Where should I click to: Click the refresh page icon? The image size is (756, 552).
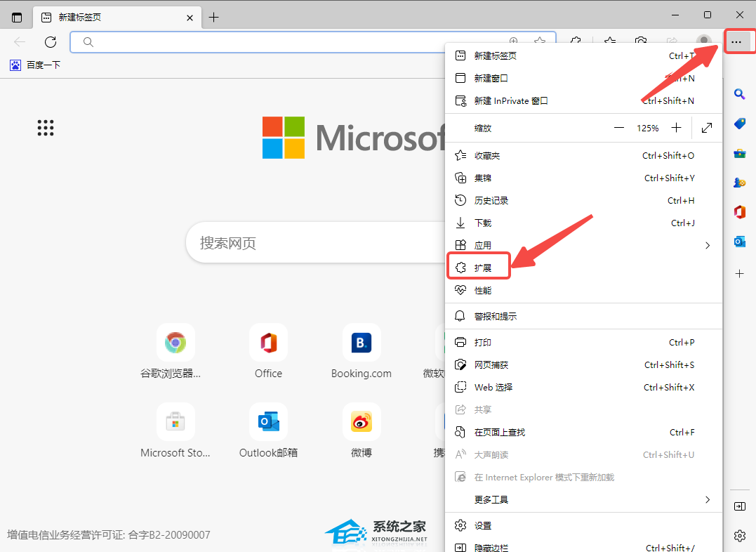coord(51,42)
